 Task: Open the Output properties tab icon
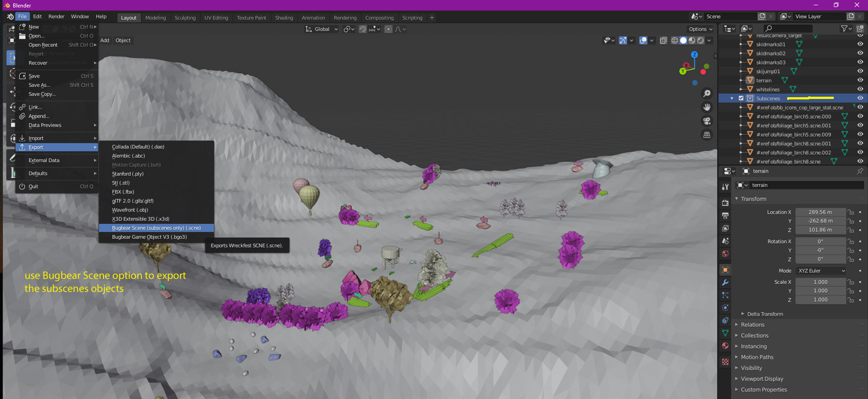coord(725,215)
